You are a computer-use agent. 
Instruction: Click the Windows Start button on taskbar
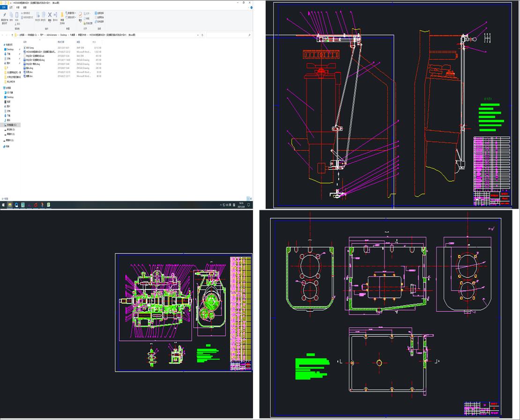coord(3,205)
